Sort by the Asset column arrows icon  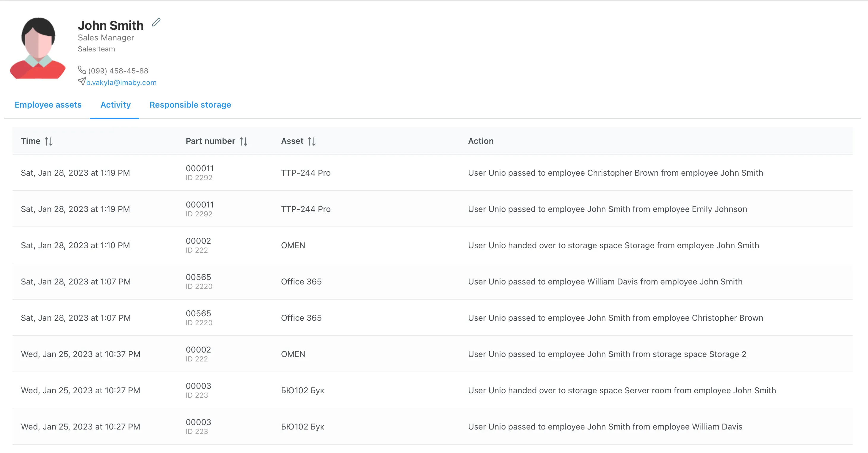(312, 141)
